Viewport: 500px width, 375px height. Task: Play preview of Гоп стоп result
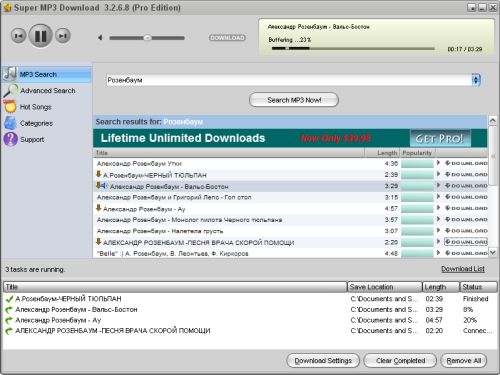point(439,197)
